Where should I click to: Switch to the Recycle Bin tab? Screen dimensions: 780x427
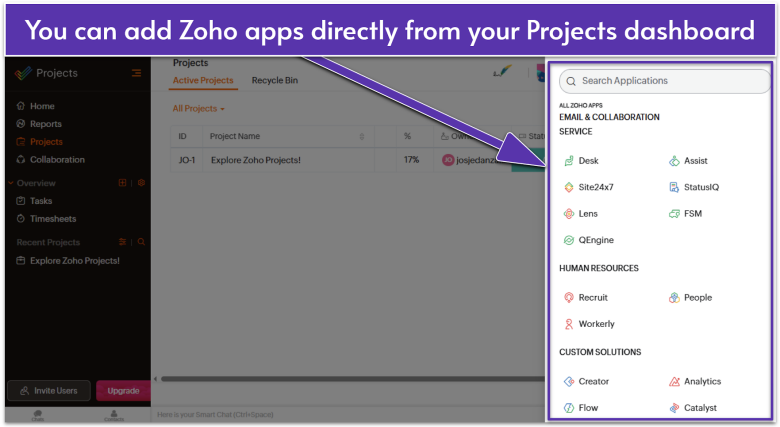tap(275, 81)
